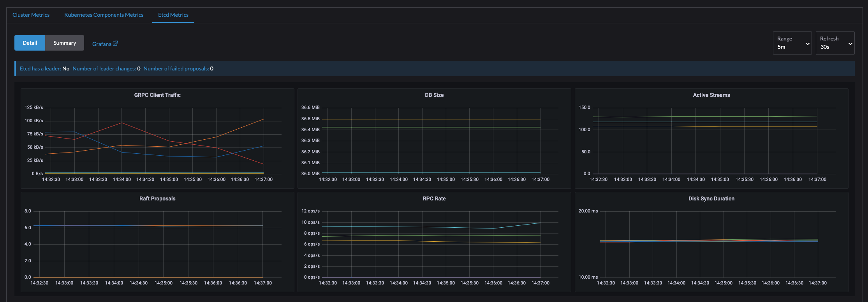Select the Etcd Metrics tab
This screenshot has height=302, width=868.
tap(173, 15)
